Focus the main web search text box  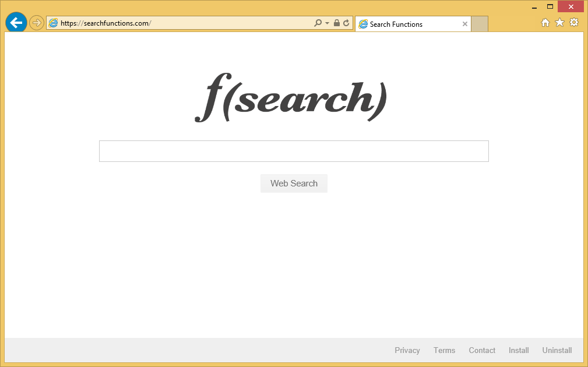[294, 151]
